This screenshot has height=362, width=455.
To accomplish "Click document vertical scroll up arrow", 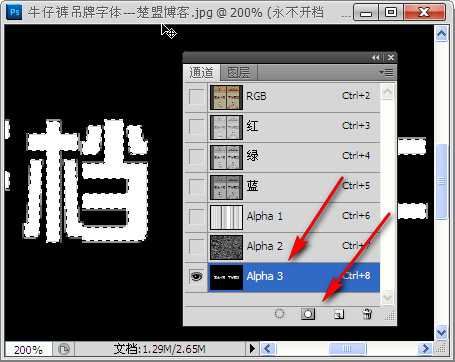I will pos(441,34).
